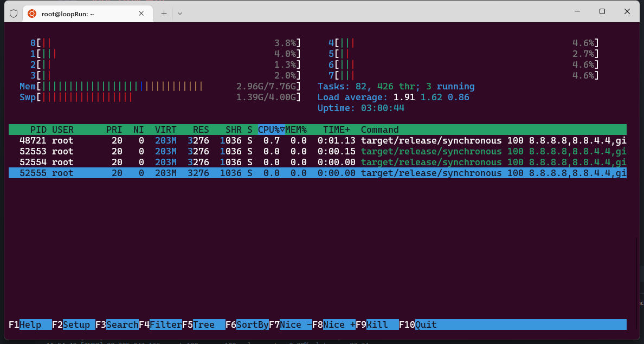Click the S state column header
644x344 pixels.
[x=250, y=129]
